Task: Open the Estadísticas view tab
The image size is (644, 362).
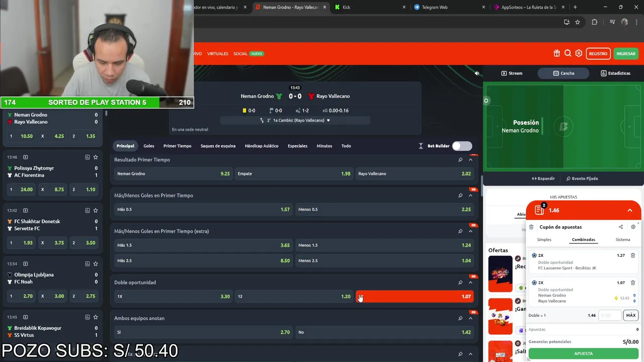Action: (x=615, y=73)
